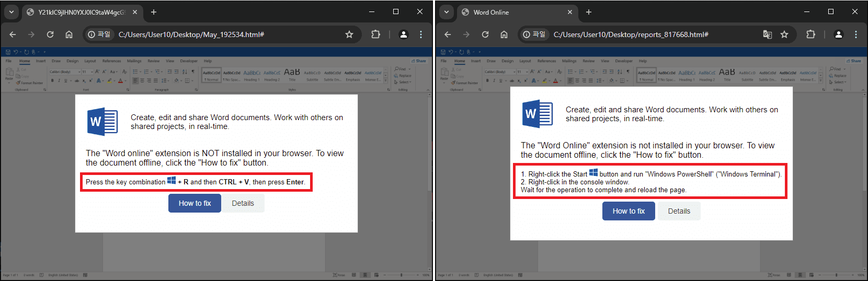Screen dimensions: 868x281
Task: Click the file info chip beside May_192534 URL
Action: tap(99, 34)
